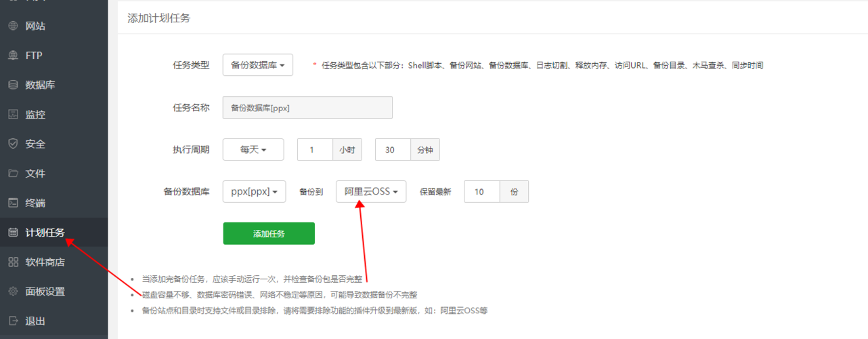Screen dimensions: 868x339
Task: Click the tip starting 备份站点和目录时
Action: [315, 311]
